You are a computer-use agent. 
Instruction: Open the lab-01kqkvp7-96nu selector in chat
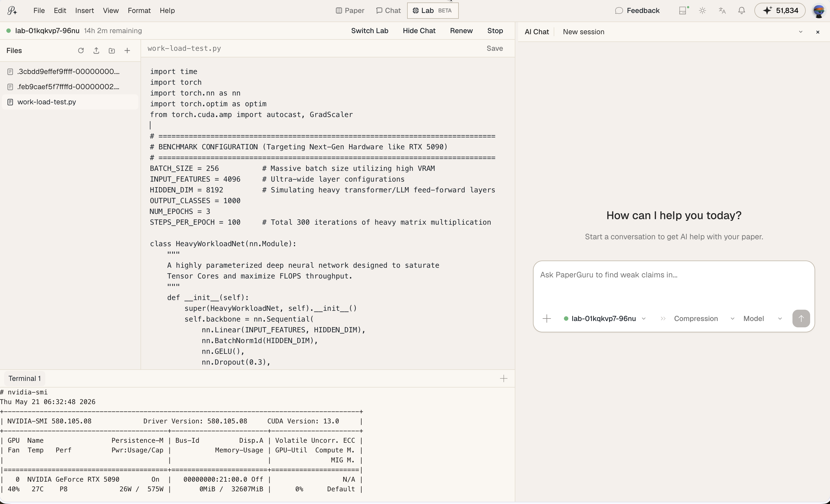click(605, 319)
